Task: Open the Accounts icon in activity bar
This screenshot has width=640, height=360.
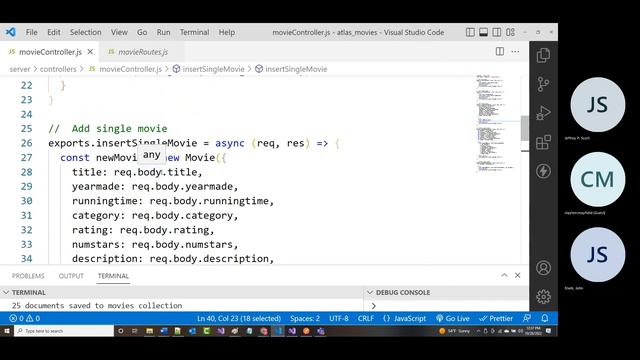Action: 543,268
